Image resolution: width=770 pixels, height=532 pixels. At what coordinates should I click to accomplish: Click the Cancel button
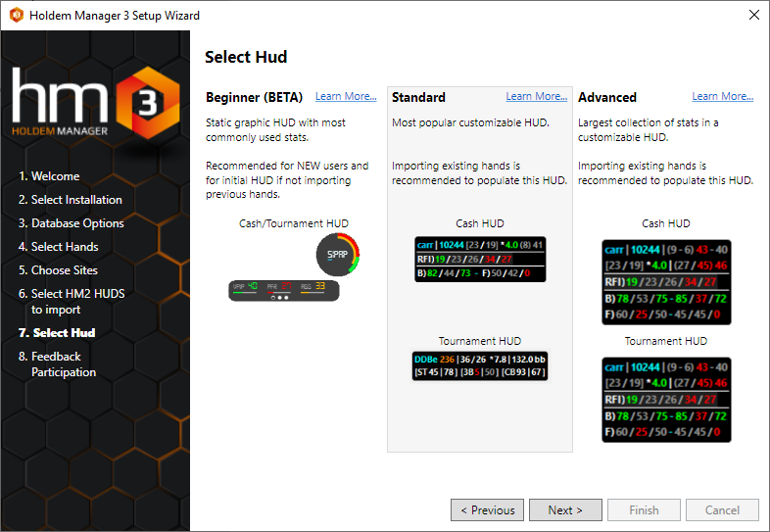point(722,510)
